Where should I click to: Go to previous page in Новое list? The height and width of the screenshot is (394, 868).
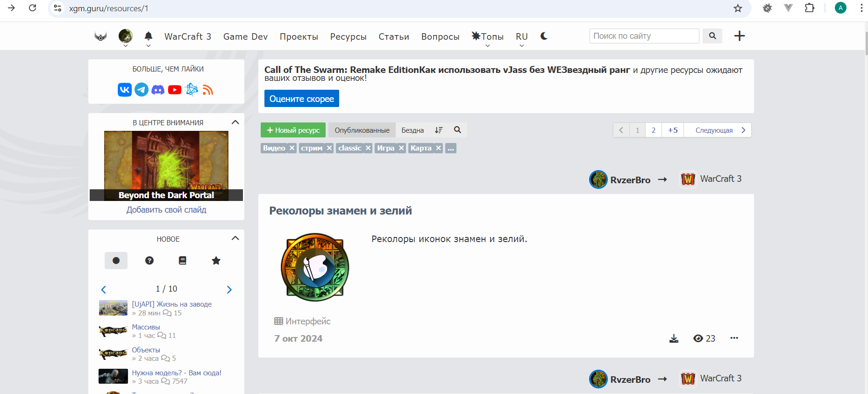[x=104, y=290]
